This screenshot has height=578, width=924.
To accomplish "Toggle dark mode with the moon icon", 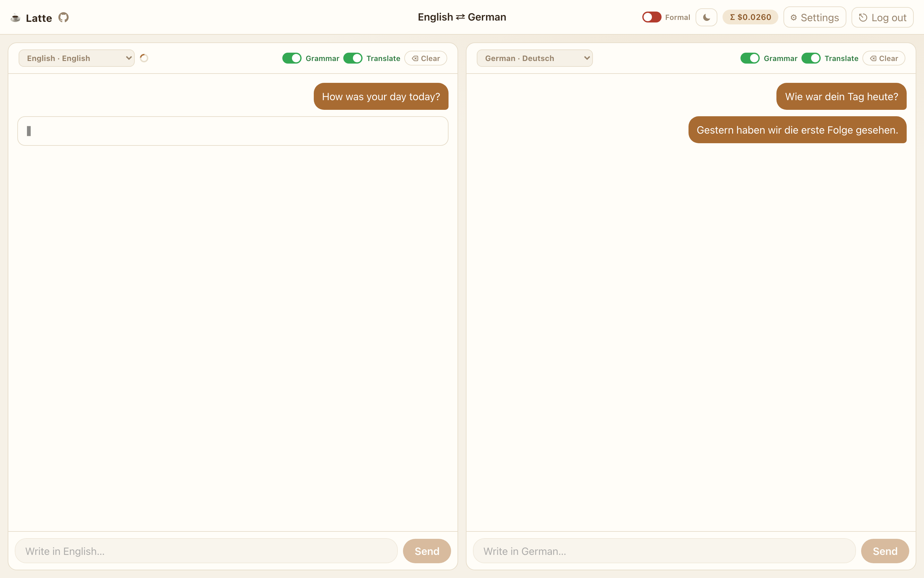I will 706,17.
